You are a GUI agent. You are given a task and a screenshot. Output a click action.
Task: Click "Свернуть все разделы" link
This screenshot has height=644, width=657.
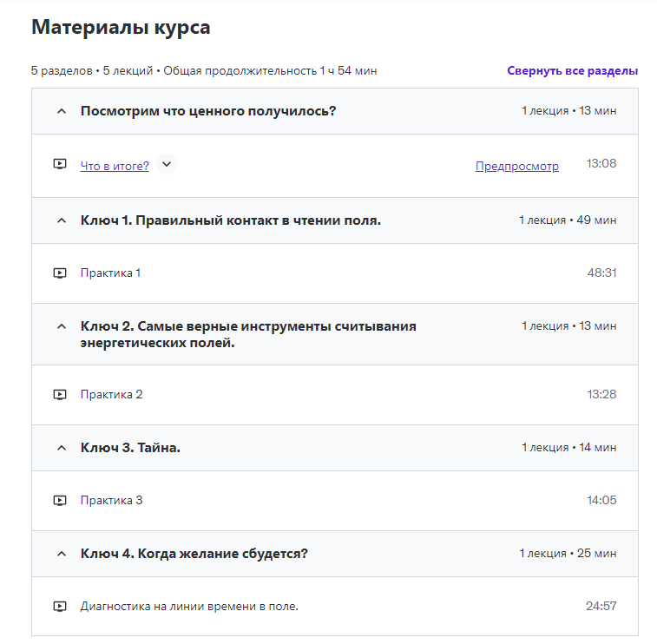(572, 71)
